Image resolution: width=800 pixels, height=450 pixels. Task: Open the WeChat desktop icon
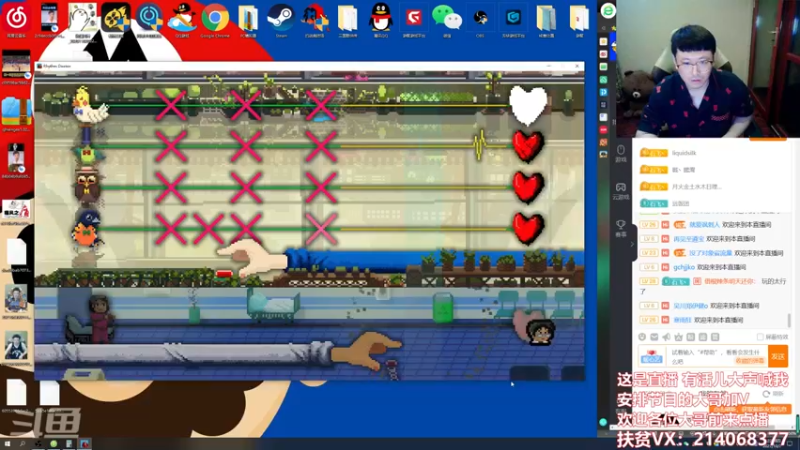(x=447, y=19)
